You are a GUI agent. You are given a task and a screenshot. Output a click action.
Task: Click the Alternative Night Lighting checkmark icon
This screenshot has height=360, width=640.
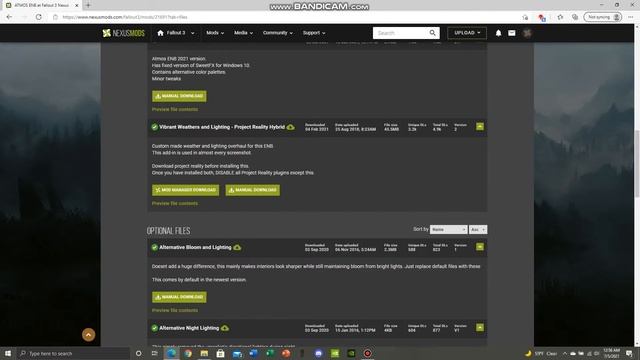tap(154, 328)
